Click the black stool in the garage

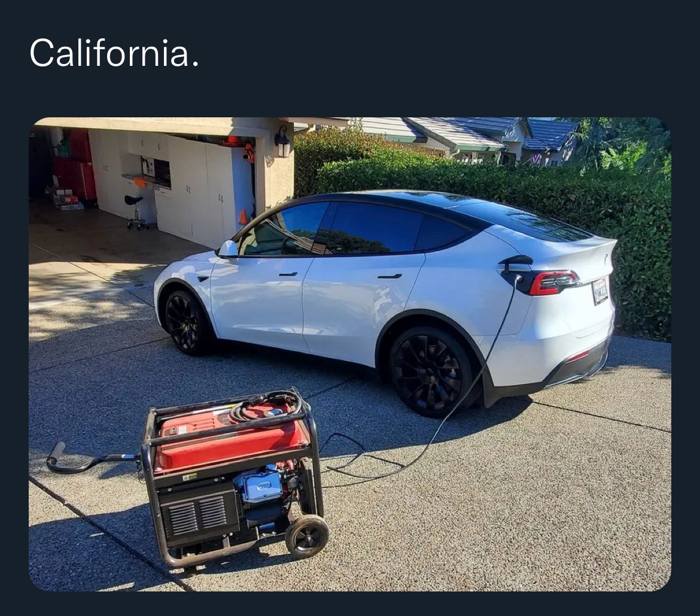[136, 212]
